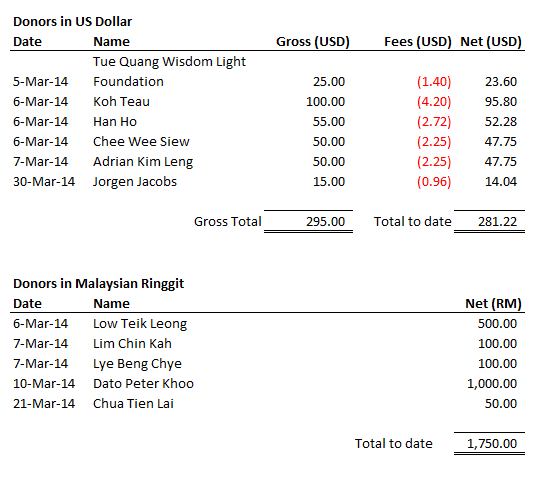
Task: Select Han Ho gross amount 55.00
Action: point(329,122)
